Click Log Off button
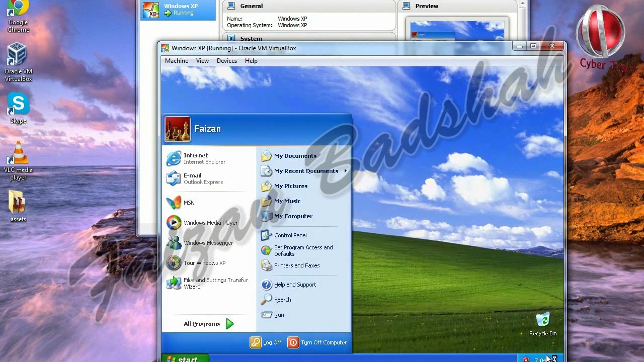Viewport: 644px width, 362px height. click(x=266, y=343)
